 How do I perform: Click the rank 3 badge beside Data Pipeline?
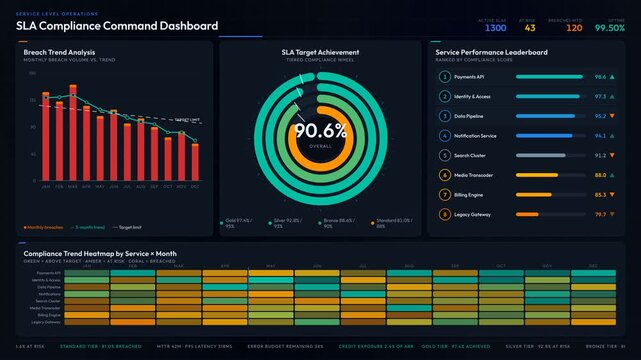coord(444,116)
